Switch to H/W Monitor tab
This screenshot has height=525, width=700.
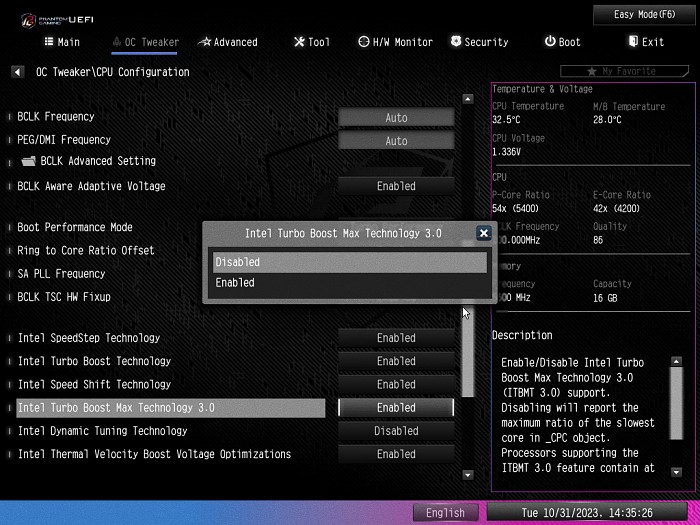pos(396,42)
